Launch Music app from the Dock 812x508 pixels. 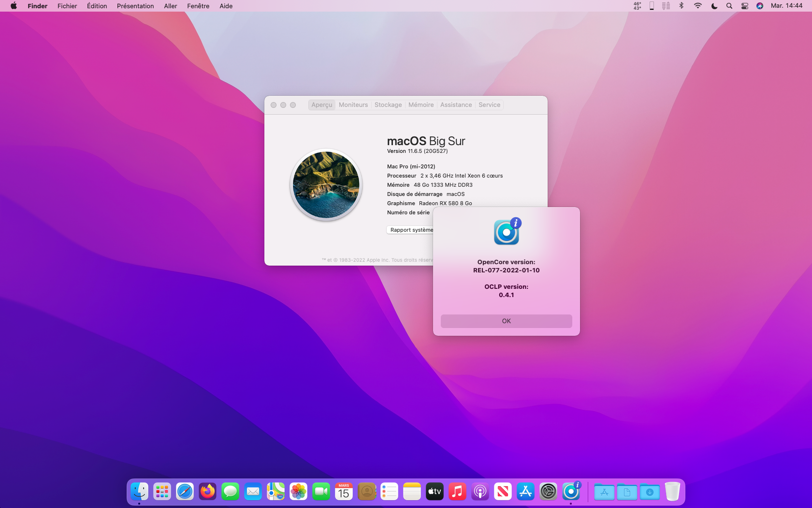[458, 492]
